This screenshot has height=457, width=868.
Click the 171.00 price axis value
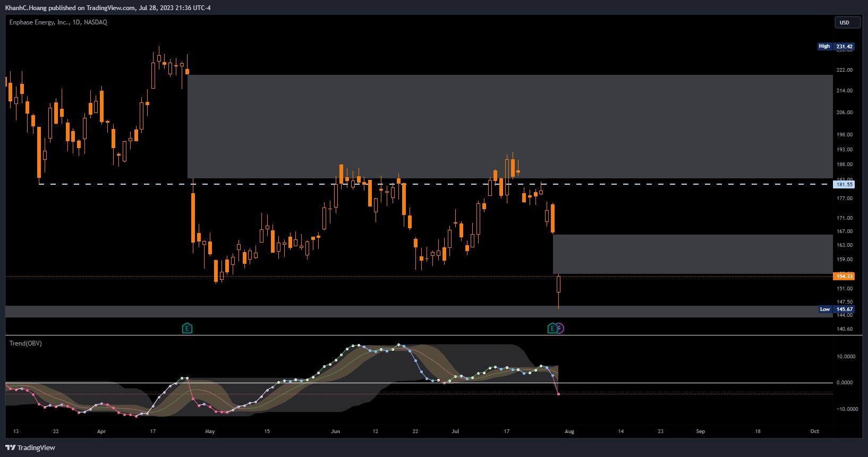tap(845, 218)
